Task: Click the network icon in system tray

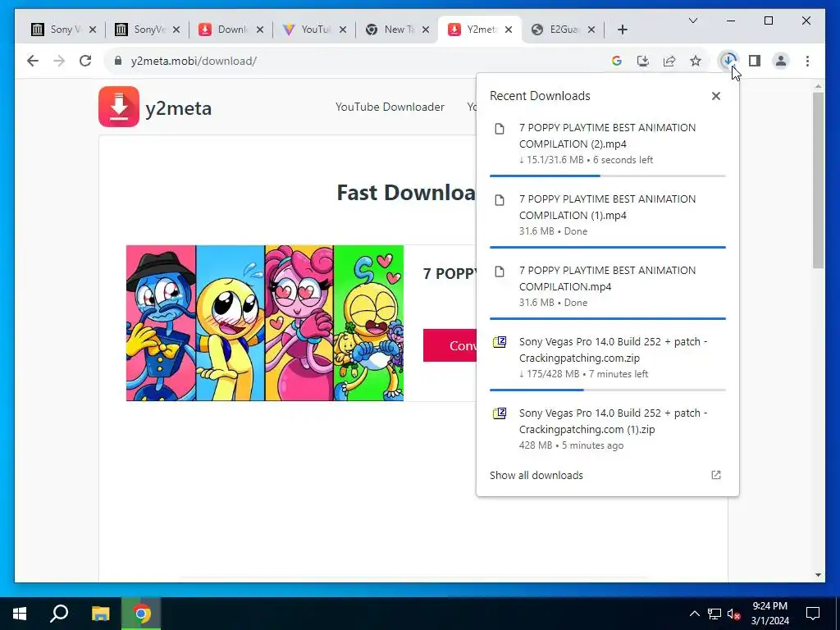Action: pos(714,614)
